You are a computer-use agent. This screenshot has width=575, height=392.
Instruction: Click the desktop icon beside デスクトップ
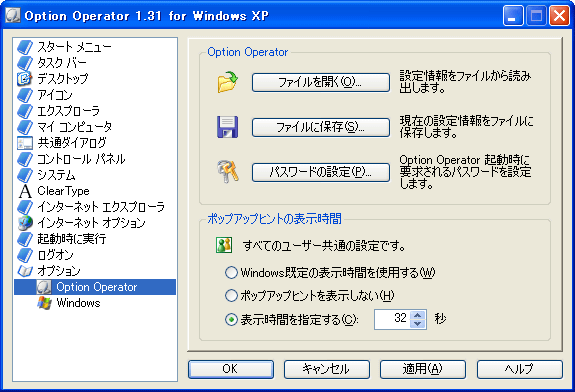25,79
